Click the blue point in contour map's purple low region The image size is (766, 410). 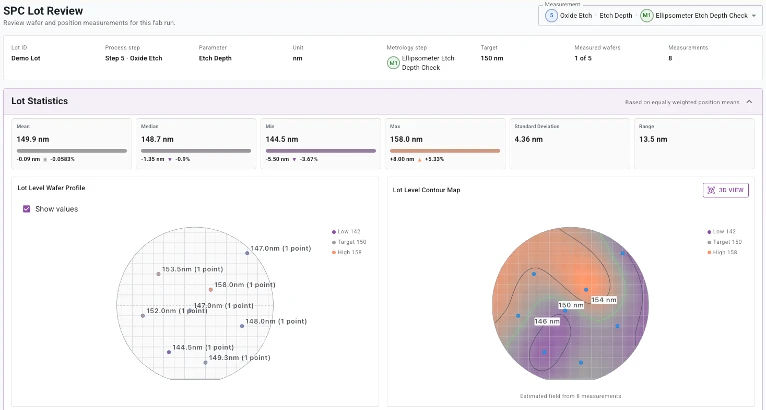[544, 352]
